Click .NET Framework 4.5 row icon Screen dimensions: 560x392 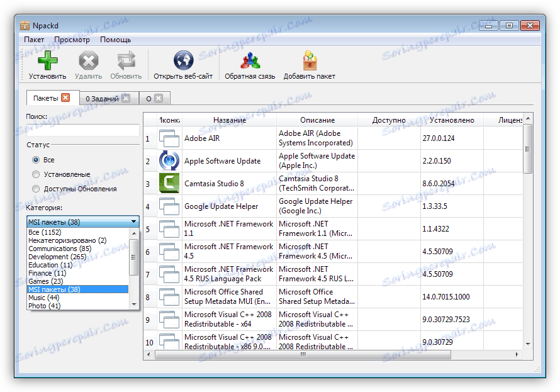coord(169,252)
